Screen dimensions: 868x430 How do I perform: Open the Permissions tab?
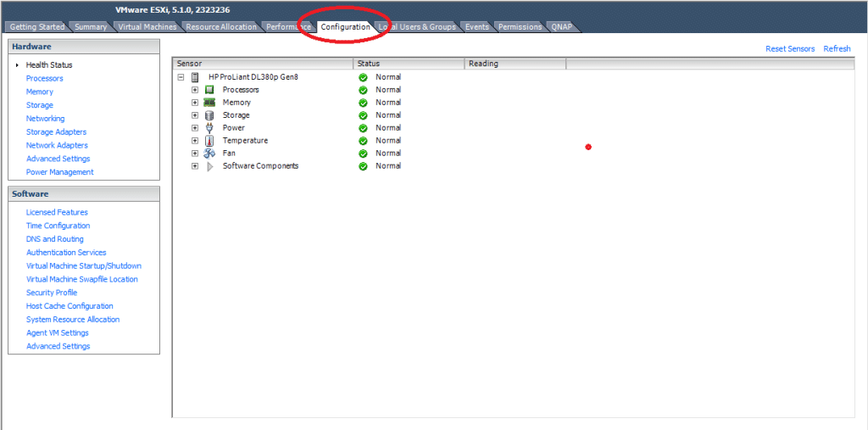tap(520, 26)
